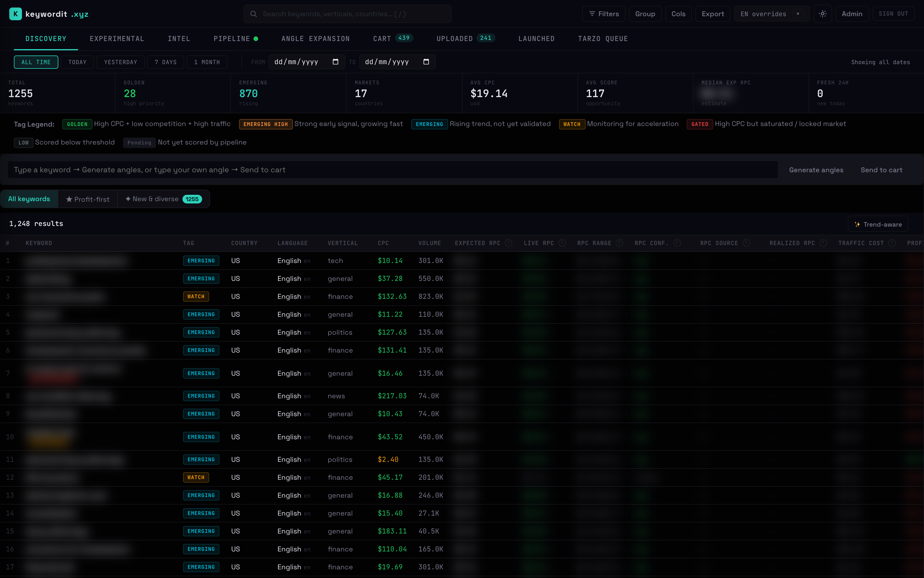Screen dimensions: 924x578
Task: Open calendar picker in TO date field
Action: [x=426, y=62]
